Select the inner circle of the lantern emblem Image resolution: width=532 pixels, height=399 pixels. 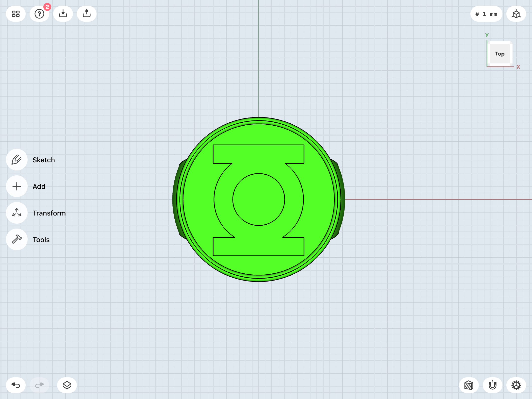(259, 199)
